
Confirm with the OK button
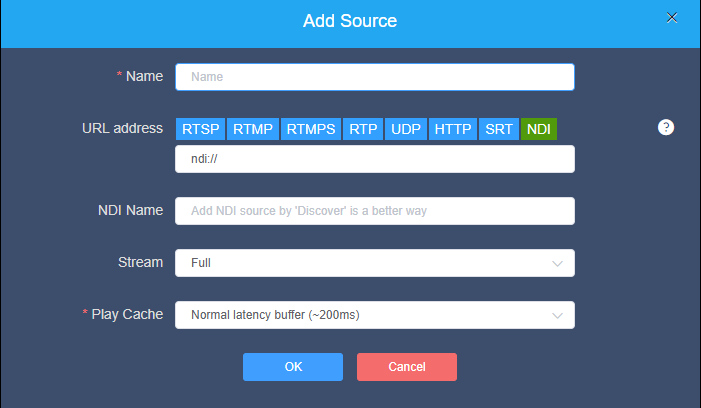click(x=293, y=367)
